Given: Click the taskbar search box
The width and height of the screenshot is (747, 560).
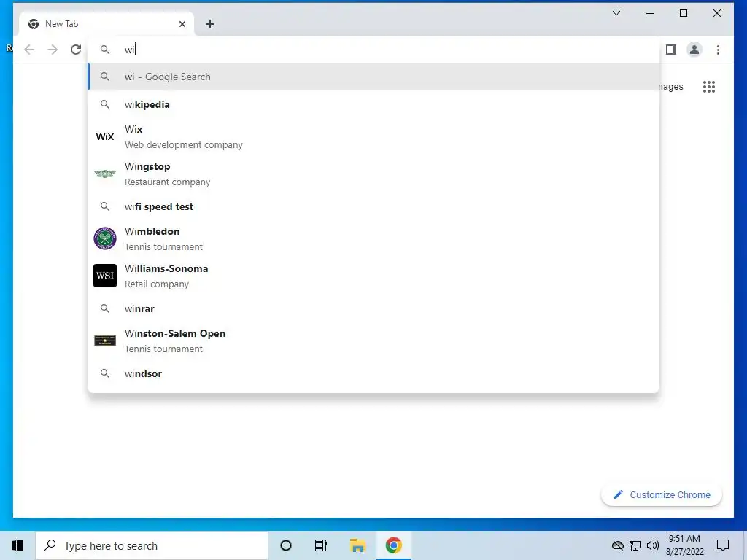Looking at the screenshot, I should (152, 545).
